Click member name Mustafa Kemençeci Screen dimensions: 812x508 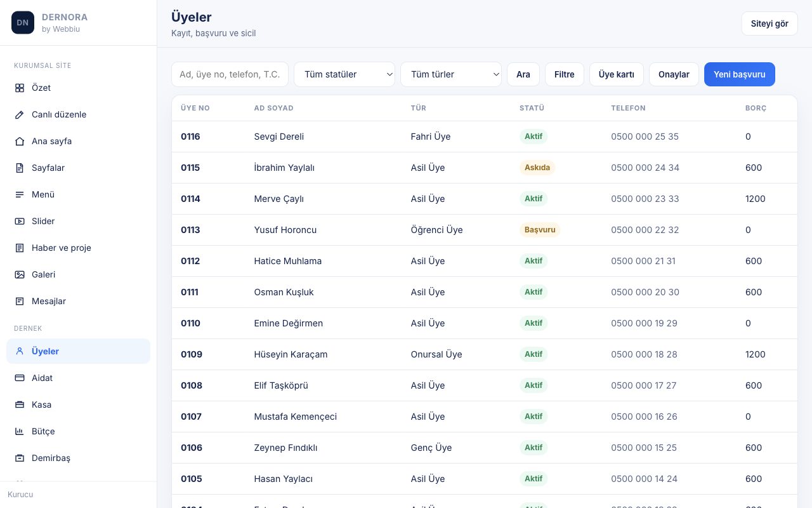[296, 417]
